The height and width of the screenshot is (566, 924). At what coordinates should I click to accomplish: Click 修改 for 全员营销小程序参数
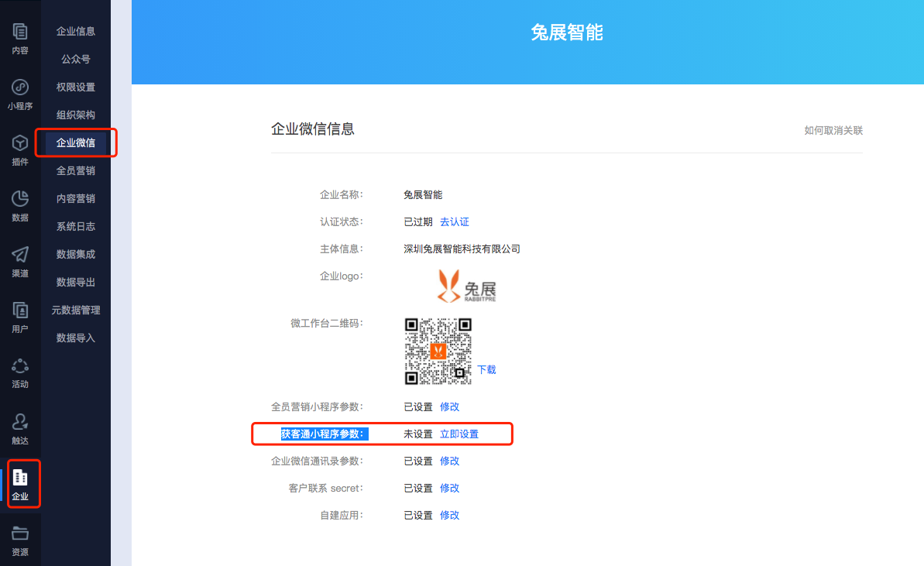coord(450,407)
